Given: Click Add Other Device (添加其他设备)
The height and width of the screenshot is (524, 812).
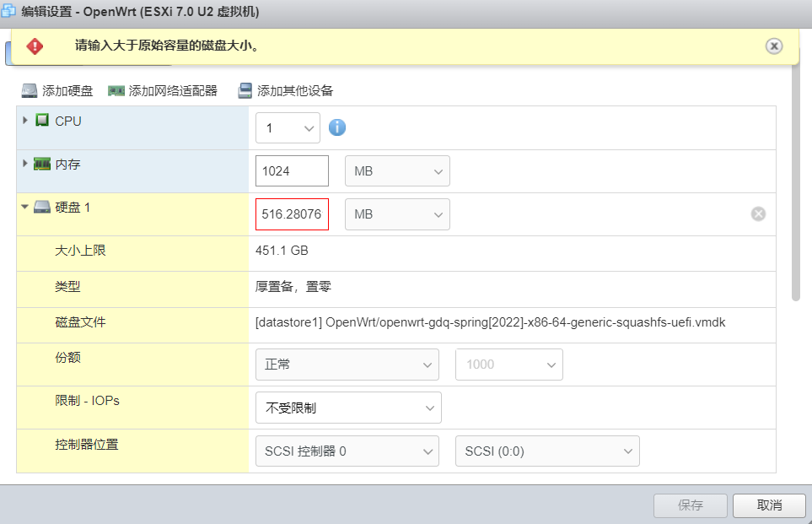Looking at the screenshot, I should click(x=285, y=90).
